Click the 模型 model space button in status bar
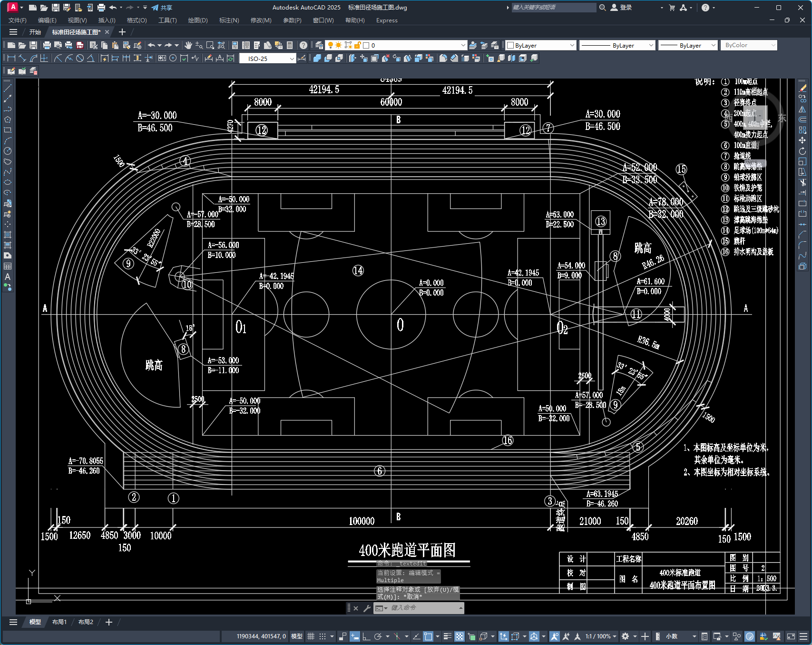This screenshot has width=812, height=645. (x=297, y=636)
